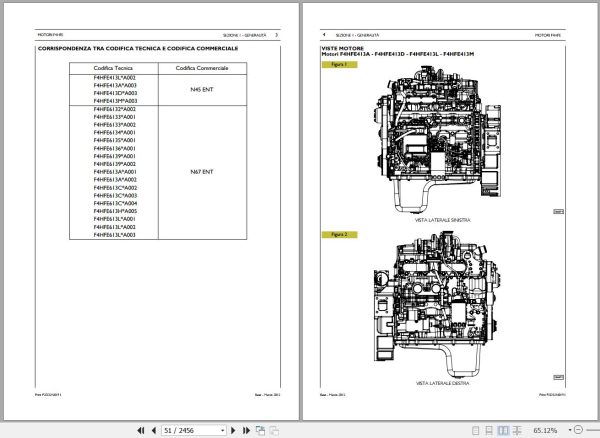Open the zoom level dropdown arrow
600x438 pixels.
coord(570,430)
